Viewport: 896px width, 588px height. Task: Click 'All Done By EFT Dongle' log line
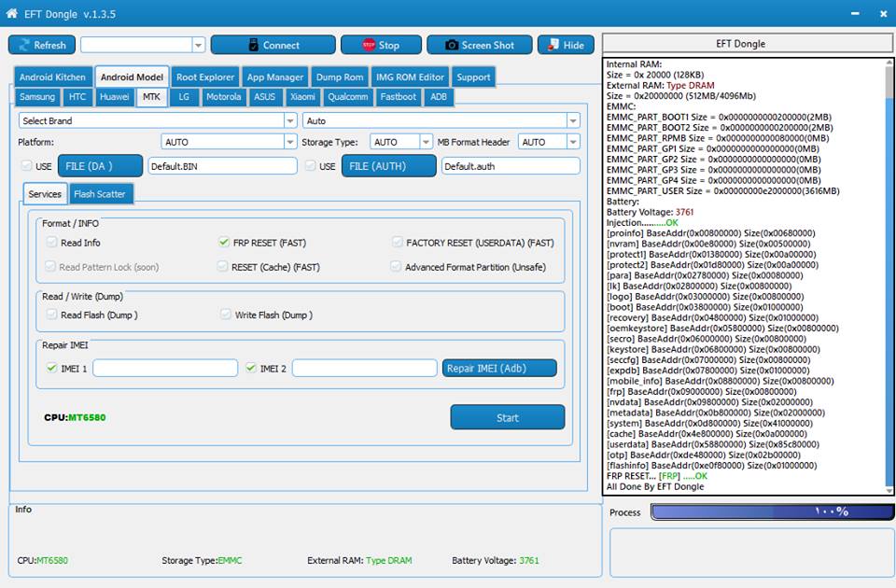point(655,487)
